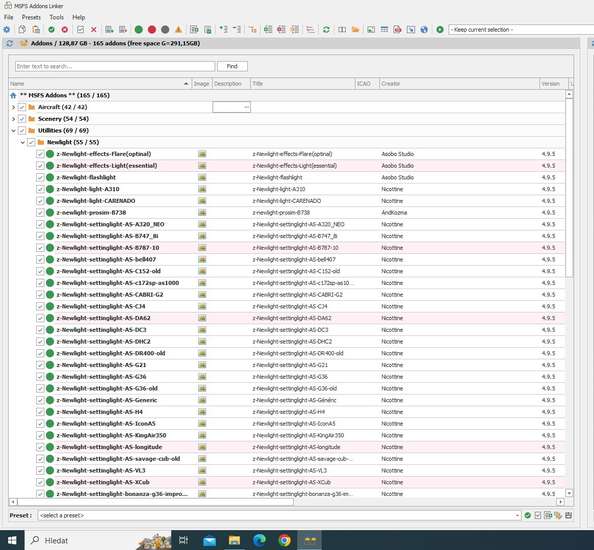
Task: Click the red circle stop toolbar icon
Action: pos(65,30)
